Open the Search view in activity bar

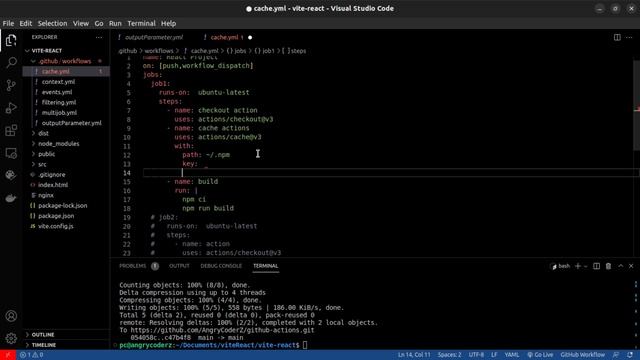(11, 62)
